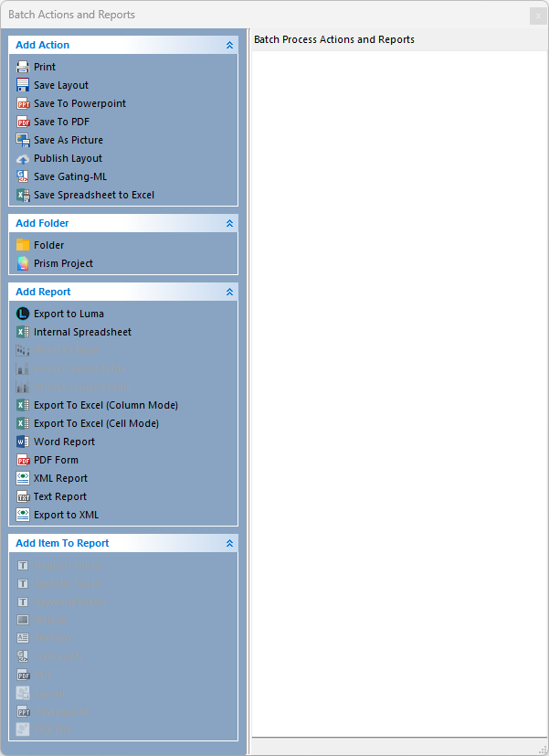The height and width of the screenshot is (756, 549).
Task: Add Save Spreadsheet to Excel action
Action: pyautogui.click(x=85, y=195)
